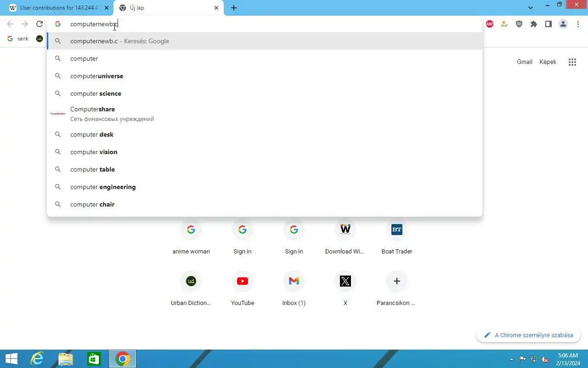Open the YouTube shortcut tile

[243, 289]
